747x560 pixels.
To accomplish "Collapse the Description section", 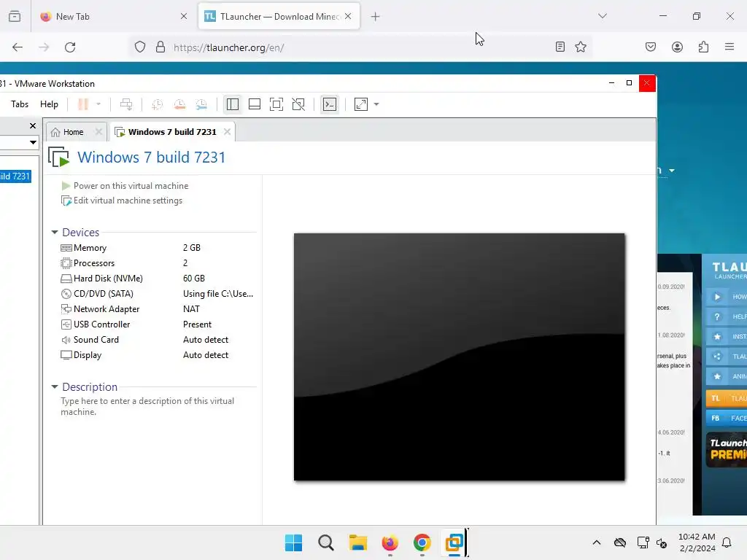I will point(54,387).
